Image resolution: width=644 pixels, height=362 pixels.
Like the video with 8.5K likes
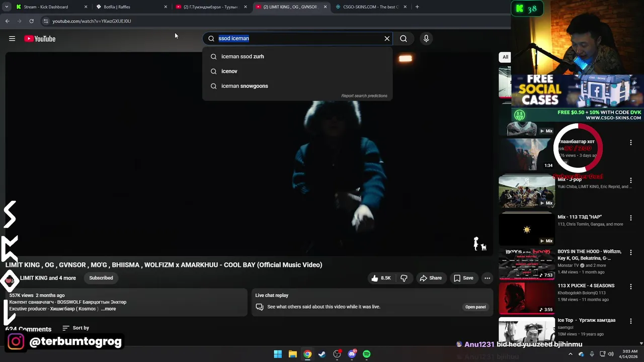pyautogui.click(x=381, y=278)
